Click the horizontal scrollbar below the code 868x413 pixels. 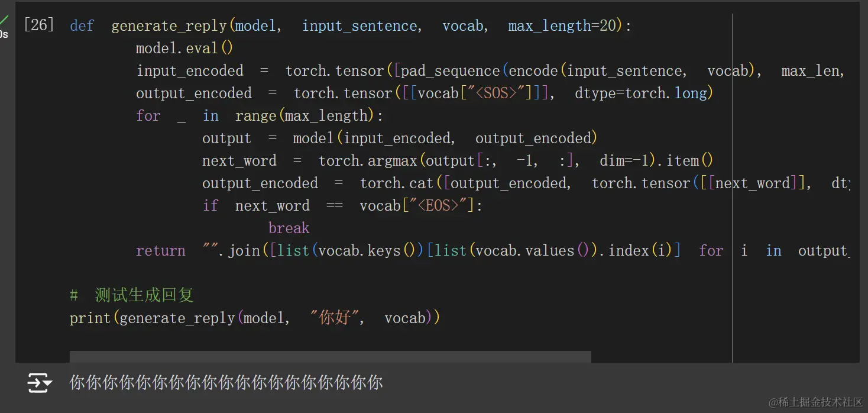[331, 356]
